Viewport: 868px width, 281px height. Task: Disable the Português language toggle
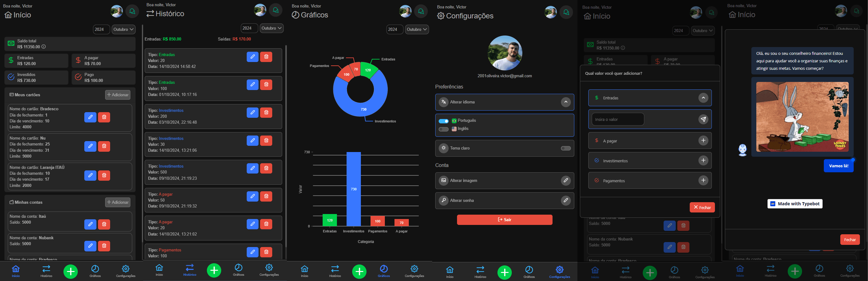pyautogui.click(x=443, y=121)
